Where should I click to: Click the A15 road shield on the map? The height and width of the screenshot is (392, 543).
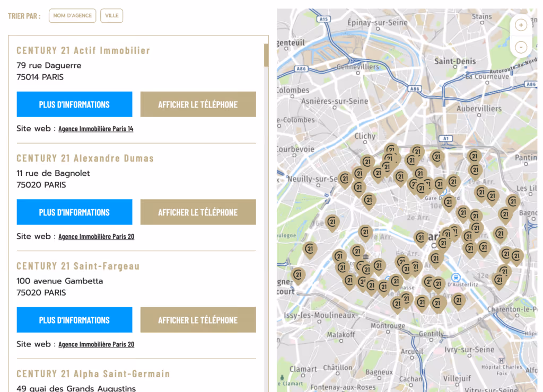(323, 19)
